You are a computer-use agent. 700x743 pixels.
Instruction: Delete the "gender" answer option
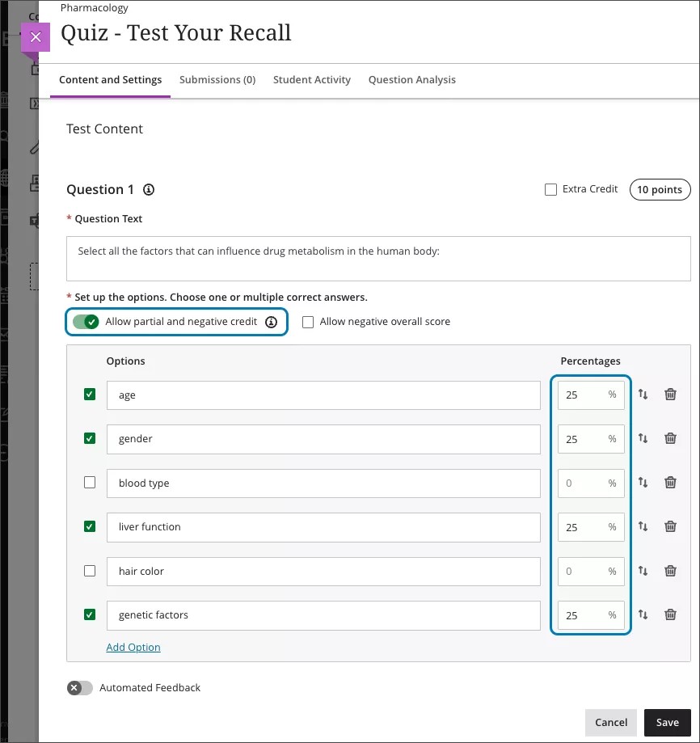[670, 438]
